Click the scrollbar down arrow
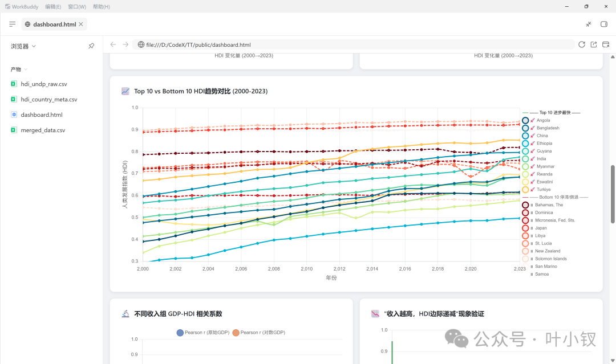This screenshot has width=616, height=364. [613, 361]
